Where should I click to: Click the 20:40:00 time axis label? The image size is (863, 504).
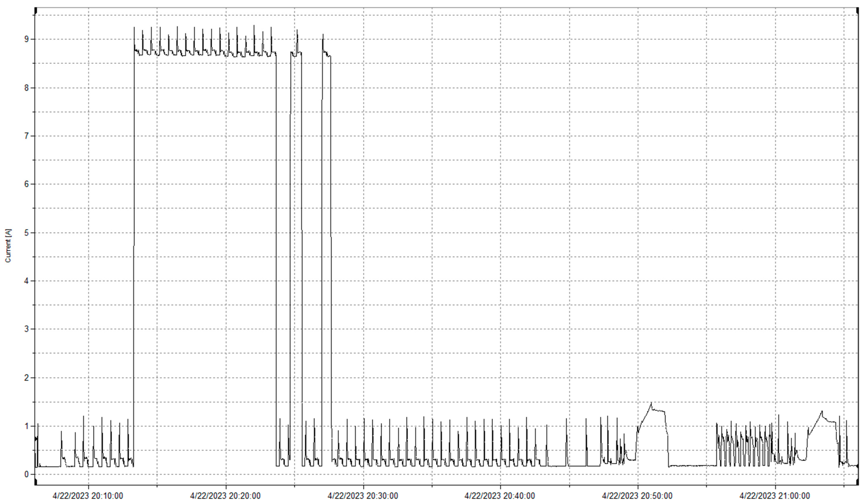[500, 495]
